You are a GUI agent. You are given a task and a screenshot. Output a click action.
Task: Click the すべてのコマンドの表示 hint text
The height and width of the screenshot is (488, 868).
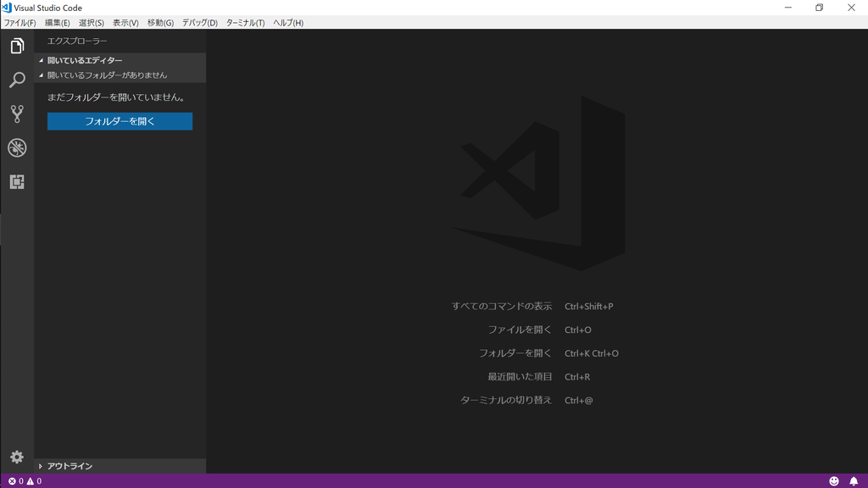[x=502, y=306]
